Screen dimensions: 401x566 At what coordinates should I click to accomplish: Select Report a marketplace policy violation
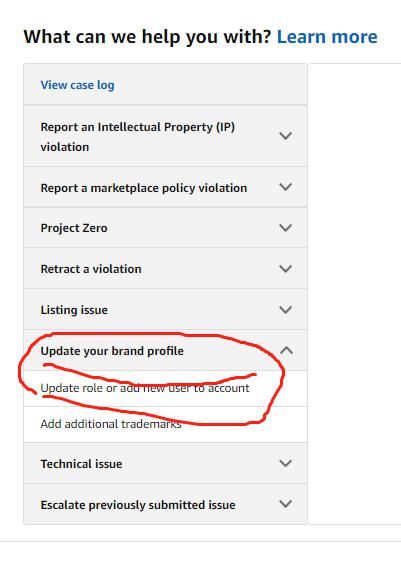(144, 188)
